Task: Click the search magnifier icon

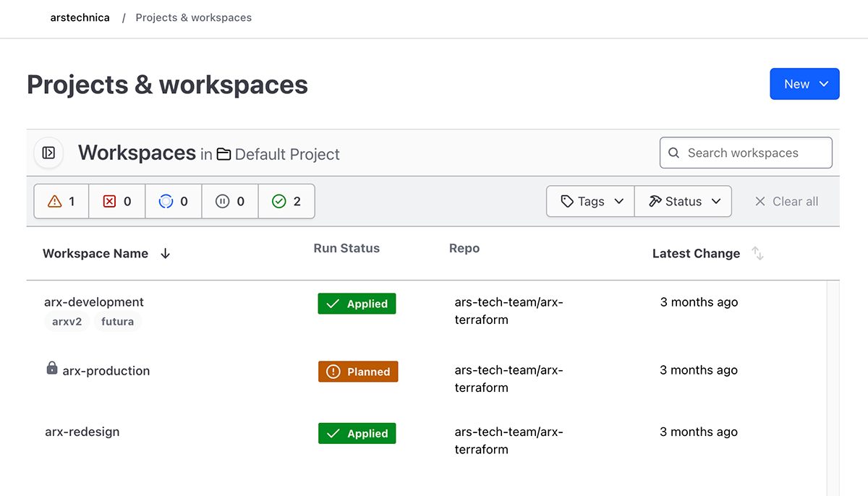Action: tap(673, 153)
